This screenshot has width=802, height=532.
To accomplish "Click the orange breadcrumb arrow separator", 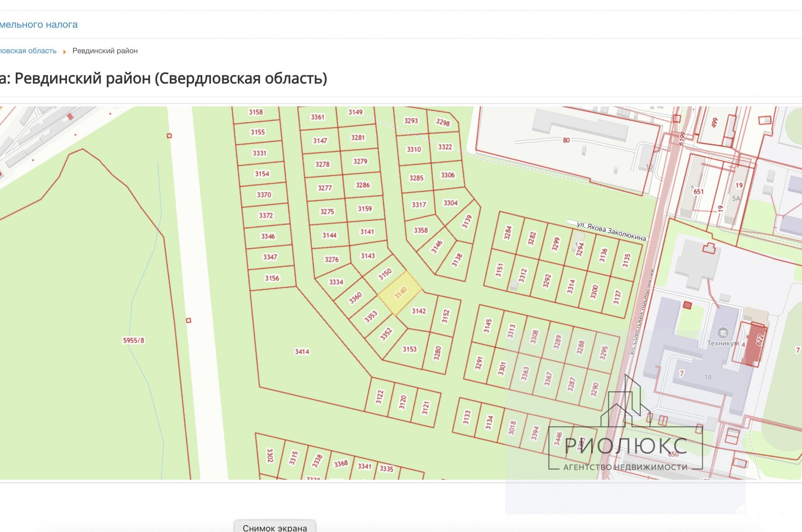I will 64,51.
